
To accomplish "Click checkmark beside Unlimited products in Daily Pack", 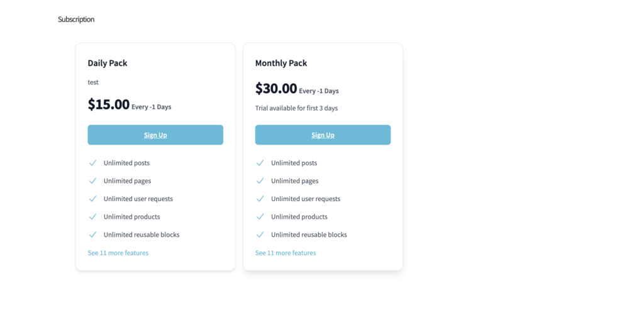I will [92, 217].
